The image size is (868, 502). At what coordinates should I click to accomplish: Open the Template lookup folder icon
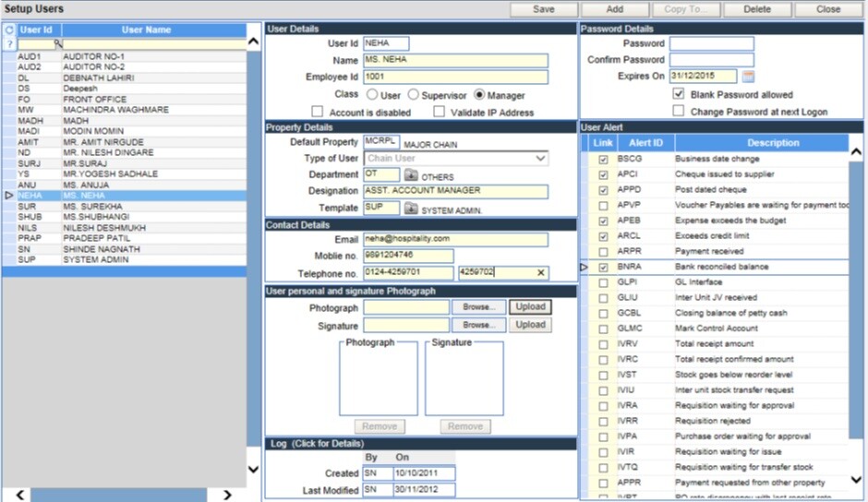[x=411, y=209]
